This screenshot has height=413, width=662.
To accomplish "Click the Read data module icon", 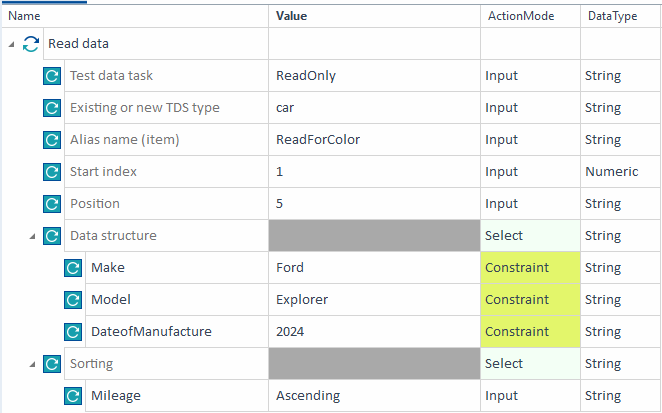I will [32, 44].
